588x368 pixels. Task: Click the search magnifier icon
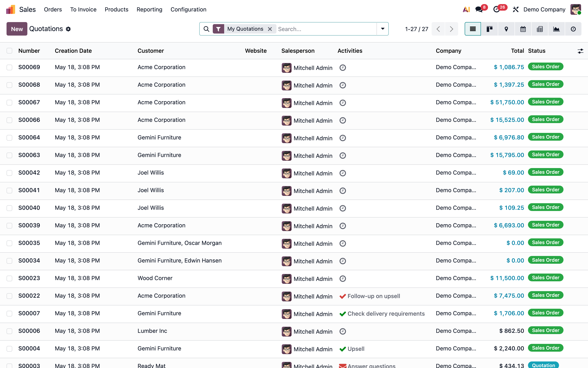click(x=206, y=29)
